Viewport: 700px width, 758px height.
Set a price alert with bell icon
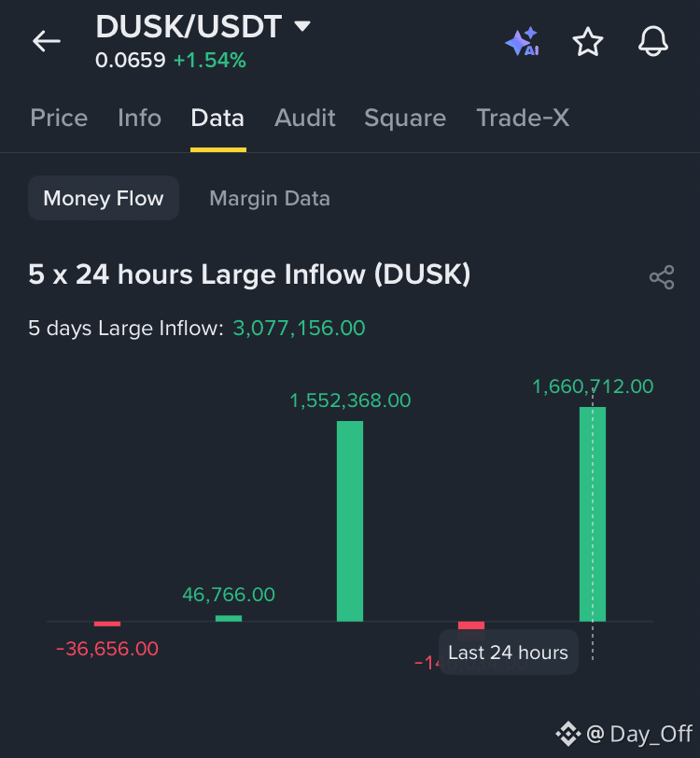point(653,42)
